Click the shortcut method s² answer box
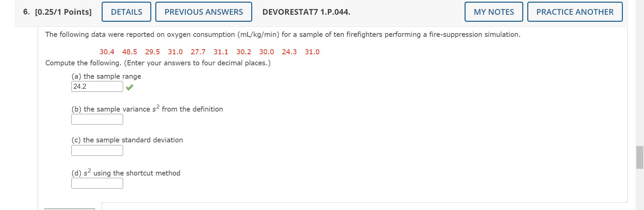Image resolution: width=644 pixels, height=210 pixels. click(x=97, y=183)
